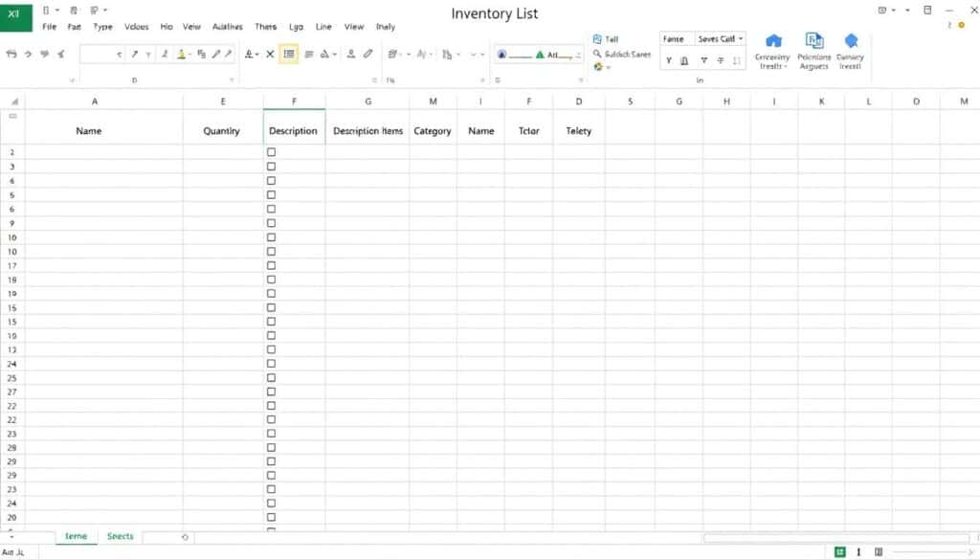The width and height of the screenshot is (980, 560).
Task: Click the eraser icon before the table tools
Action: [x=368, y=55]
